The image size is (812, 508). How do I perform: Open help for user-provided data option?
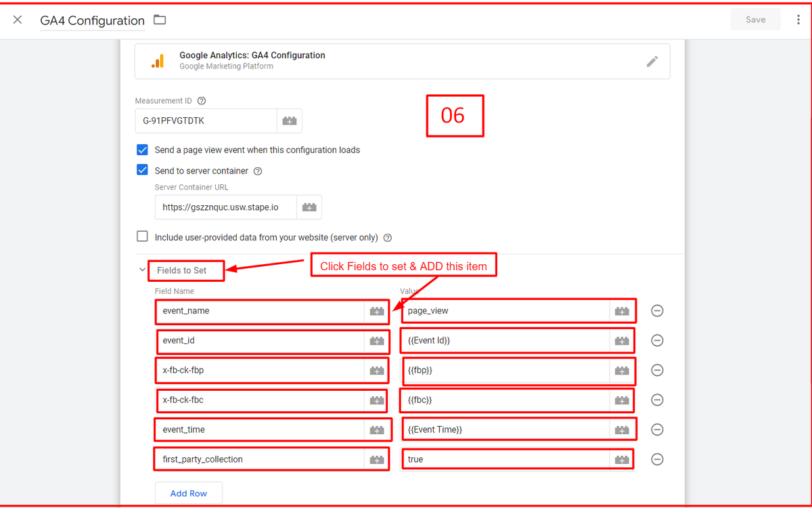[x=388, y=238]
